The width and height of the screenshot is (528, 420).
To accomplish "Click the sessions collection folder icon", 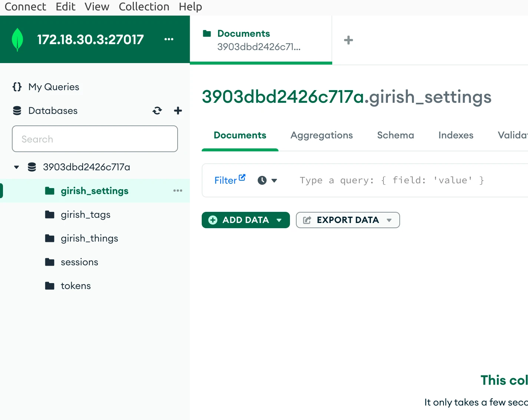I will (50, 262).
